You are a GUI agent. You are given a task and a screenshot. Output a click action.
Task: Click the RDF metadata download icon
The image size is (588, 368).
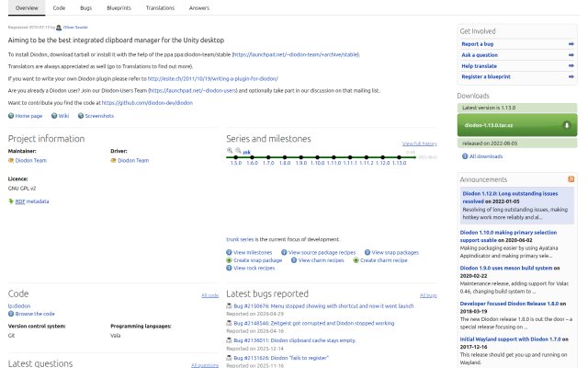11,201
